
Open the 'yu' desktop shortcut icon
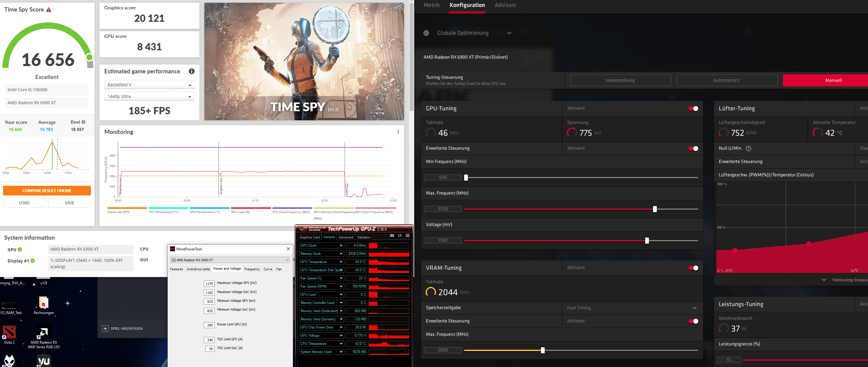(44, 361)
